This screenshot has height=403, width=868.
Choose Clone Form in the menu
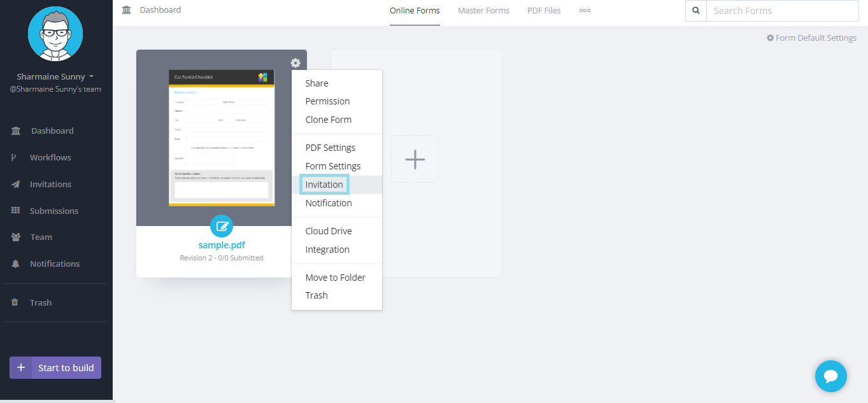tap(328, 120)
